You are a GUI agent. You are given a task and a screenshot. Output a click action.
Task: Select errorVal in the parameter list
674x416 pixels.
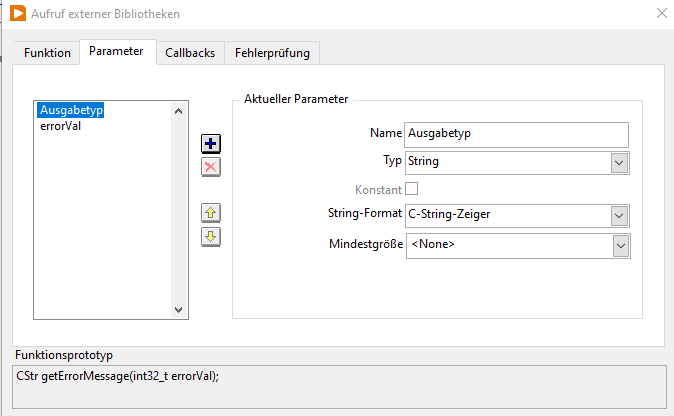click(60, 126)
